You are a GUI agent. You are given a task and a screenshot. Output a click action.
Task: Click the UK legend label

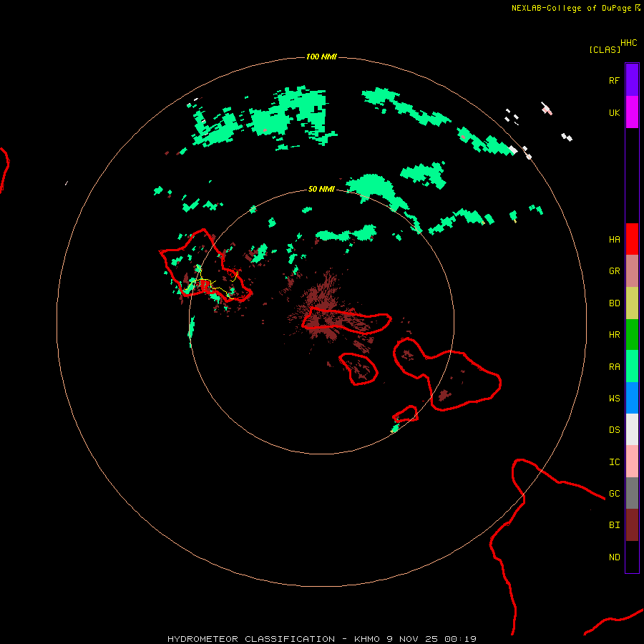tap(614, 112)
